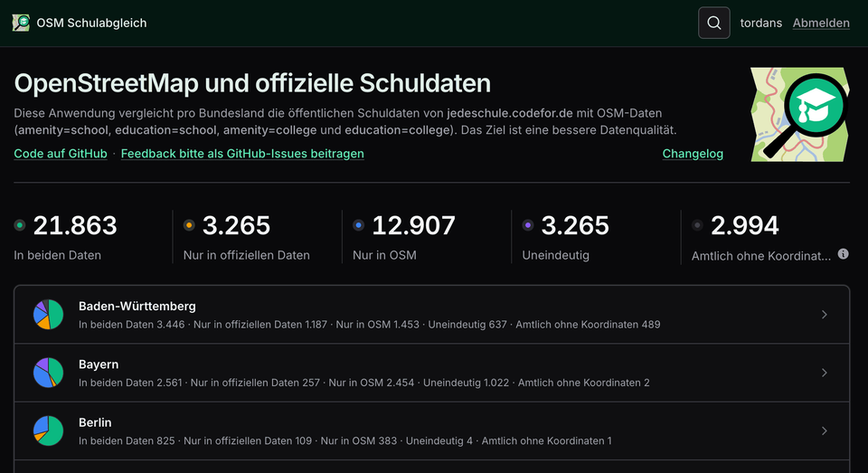The image size is (868, 473).
Task: Click the green dot beside 21.863
Action: (x=20, y=225)
